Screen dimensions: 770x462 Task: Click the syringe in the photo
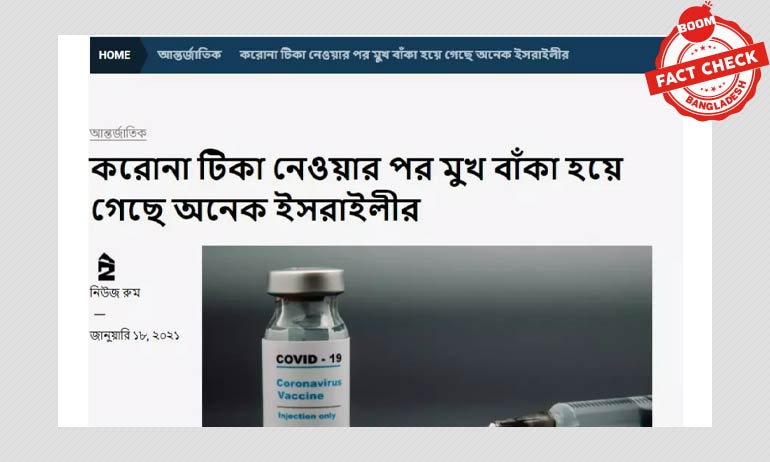571,411
